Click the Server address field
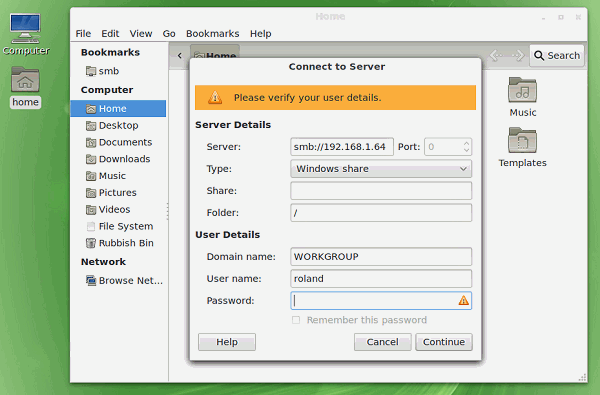The image size is (600, 395). tap(342, 147)
